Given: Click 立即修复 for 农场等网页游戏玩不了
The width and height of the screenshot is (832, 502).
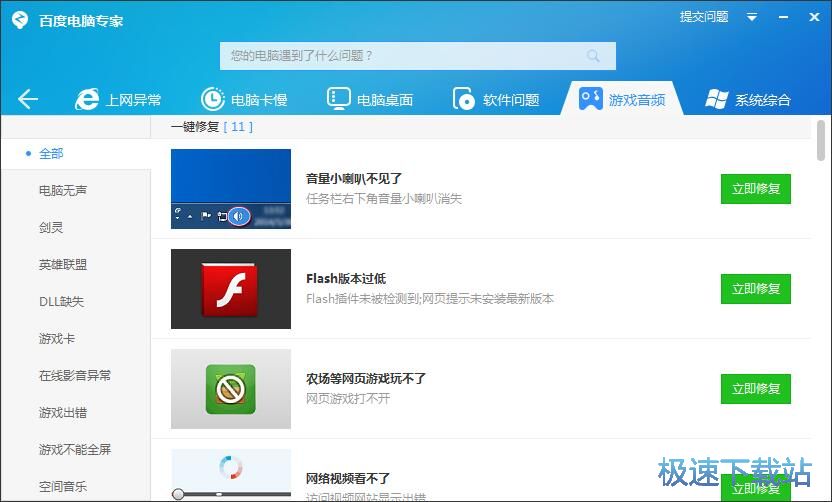Looking at the screenshot, I should click(756, 389).
